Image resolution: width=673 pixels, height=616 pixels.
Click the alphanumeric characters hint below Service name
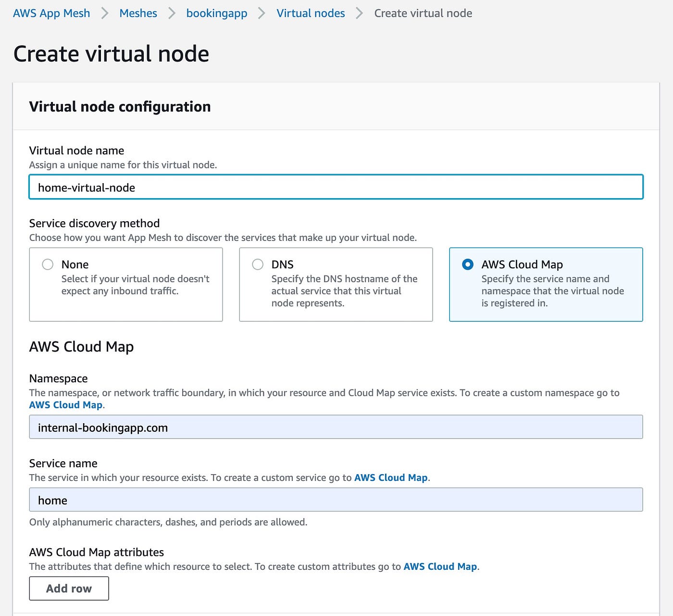click(x=168, y=522)
